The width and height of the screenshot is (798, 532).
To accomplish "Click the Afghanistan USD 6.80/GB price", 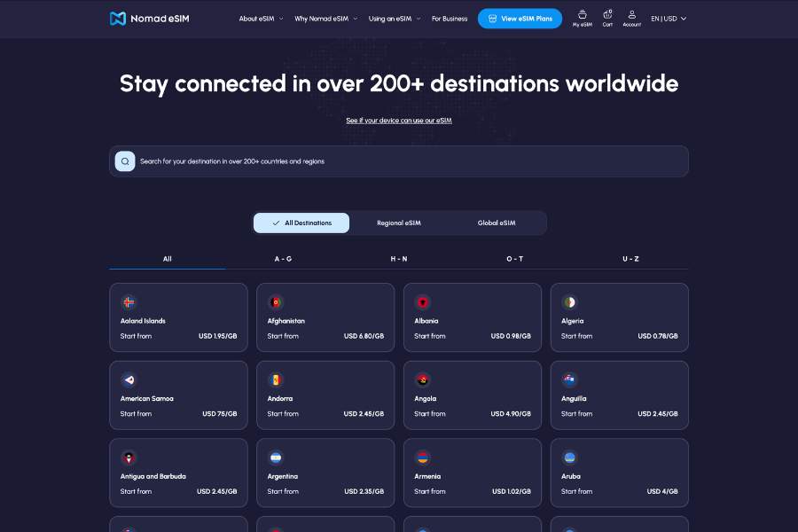I will point(364,336).
